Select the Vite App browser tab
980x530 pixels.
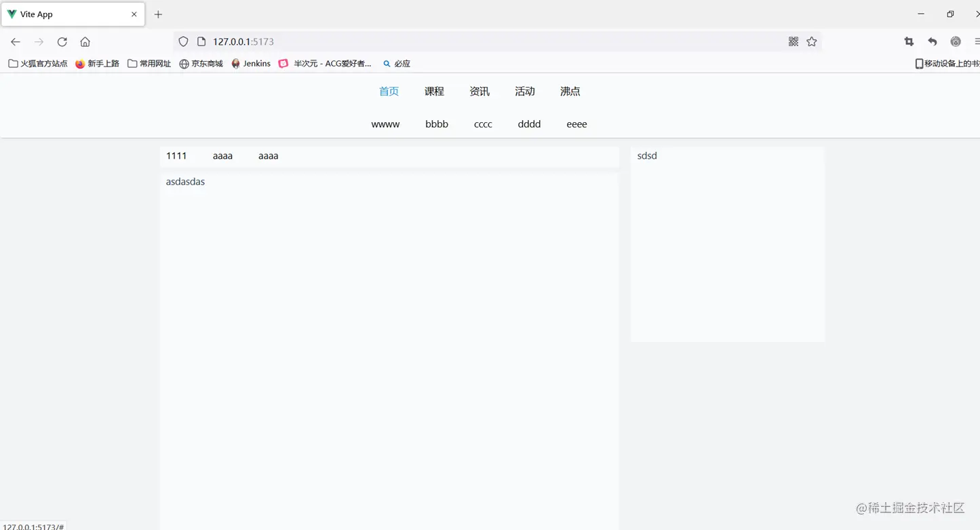pyautogui.click(x=73, y=14)
